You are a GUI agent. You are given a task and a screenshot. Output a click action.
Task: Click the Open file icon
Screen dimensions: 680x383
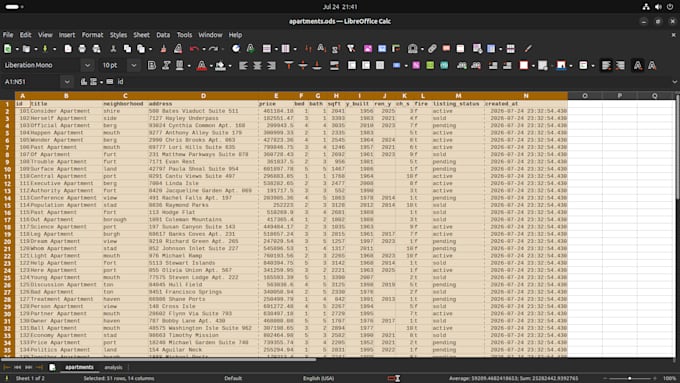pyautogui.click(x=26, y=49)
